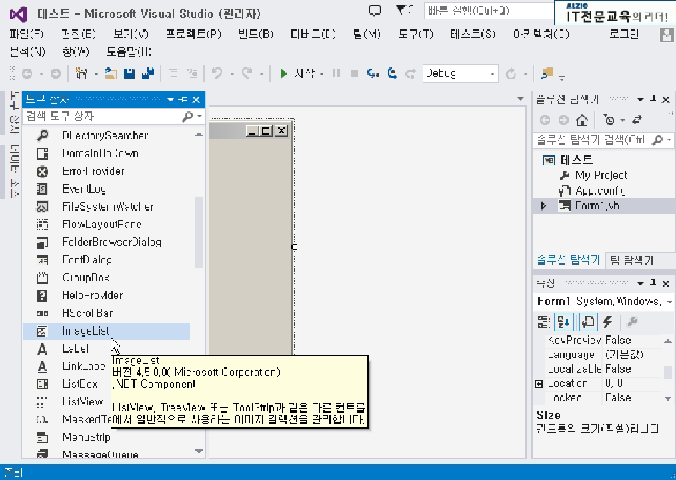
Task: Open the Form1 object selector dropdown in Properties
Action: (669, 301)
